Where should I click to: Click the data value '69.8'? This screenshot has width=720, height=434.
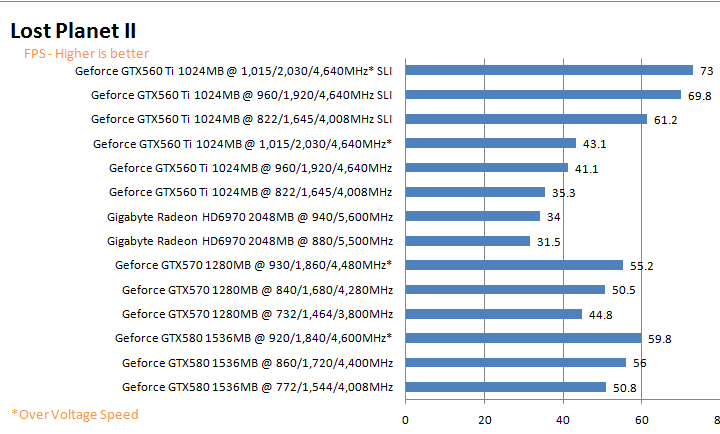(x=699, y=96)
